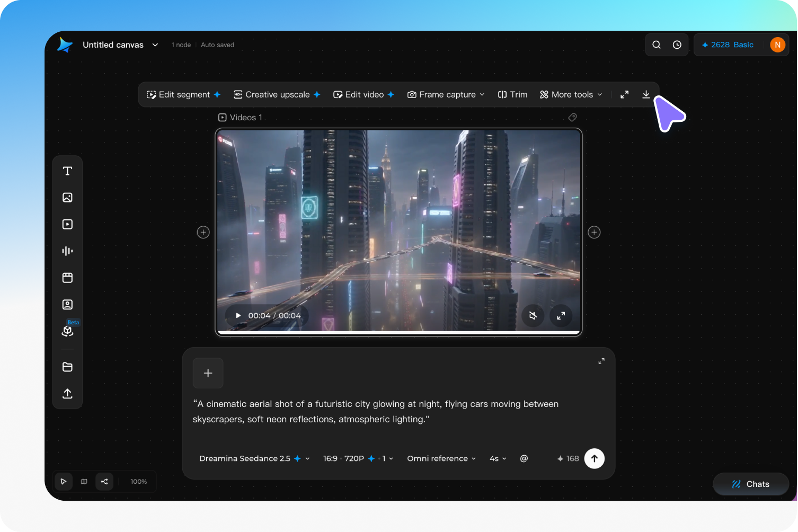The width and height of the screenshot is (798, 532).
Task: Click Edit segment in the toolbar
Action: coord(183,94)
